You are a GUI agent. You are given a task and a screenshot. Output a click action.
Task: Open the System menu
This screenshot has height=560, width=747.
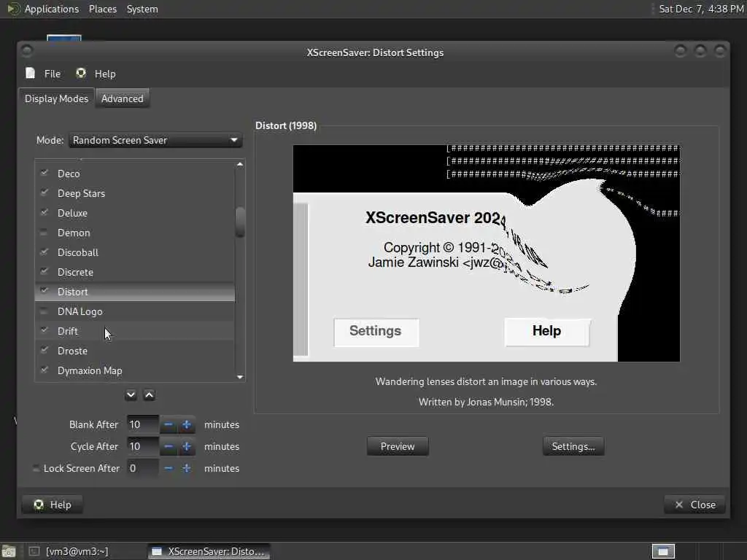(x=142, y=9)
